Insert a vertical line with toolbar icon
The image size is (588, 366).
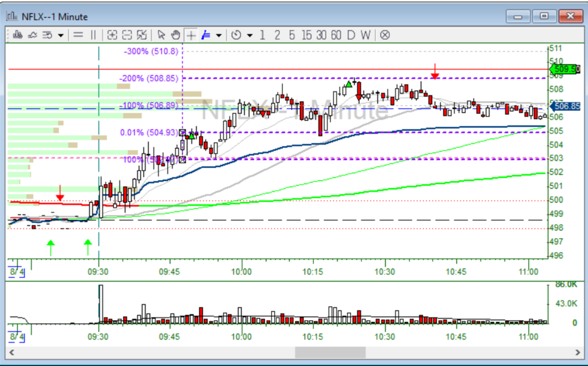93,35
